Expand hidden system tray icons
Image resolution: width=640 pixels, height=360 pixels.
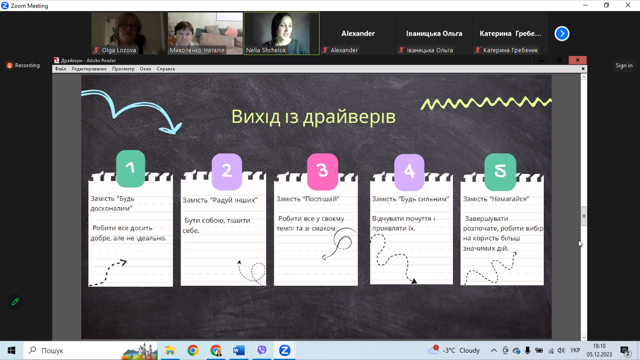[x=493, y=350]
